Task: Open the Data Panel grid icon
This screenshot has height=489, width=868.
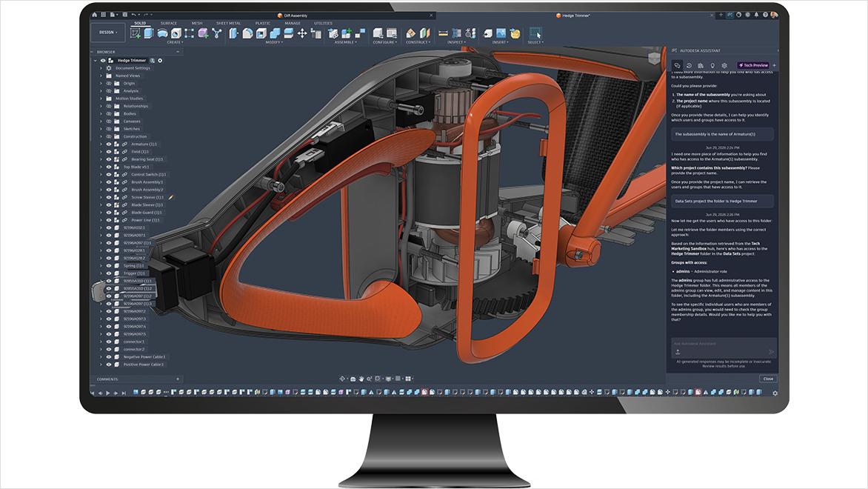Action: click(x=103, y=15)
